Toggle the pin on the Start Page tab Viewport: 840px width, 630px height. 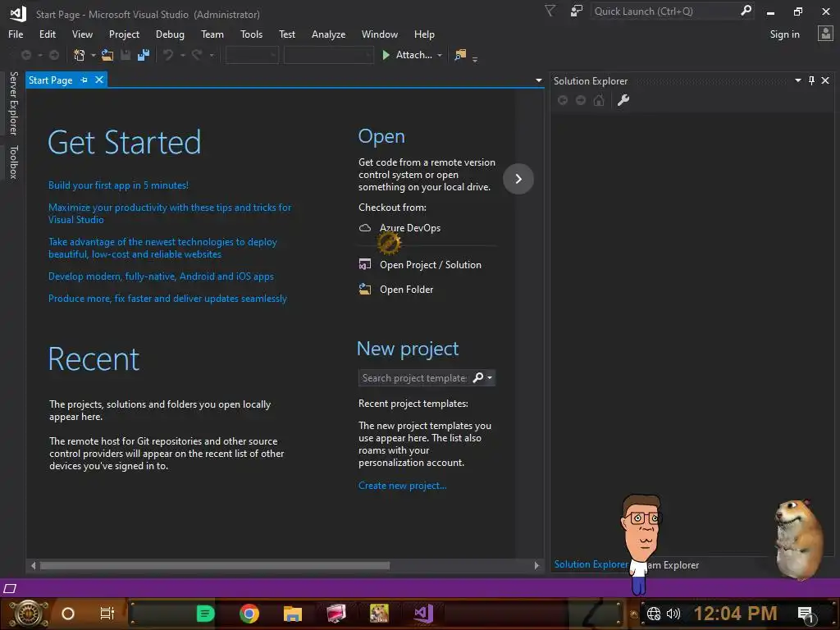(84, 80)
